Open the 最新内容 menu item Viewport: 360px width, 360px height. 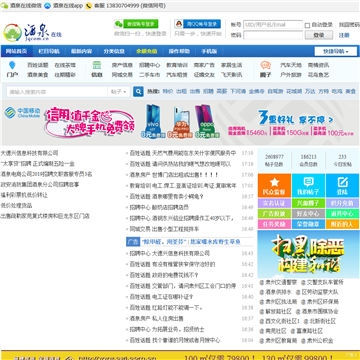tap(81, 51)
